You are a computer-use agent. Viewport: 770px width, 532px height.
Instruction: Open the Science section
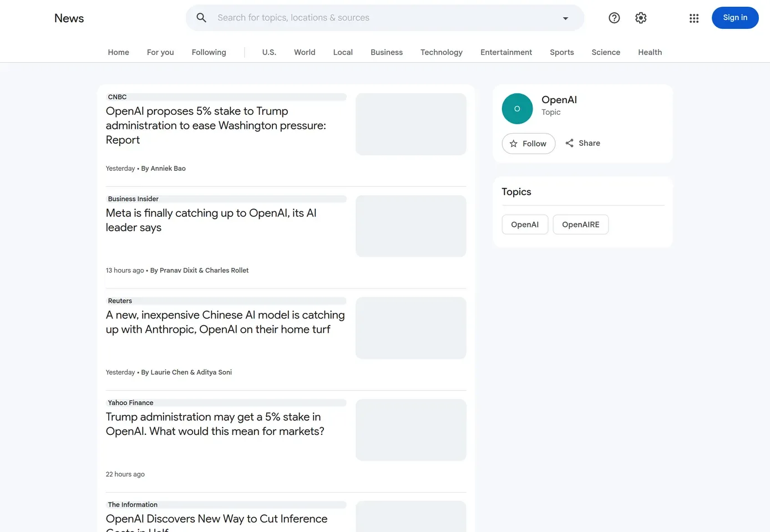click(x=606, y=52)
